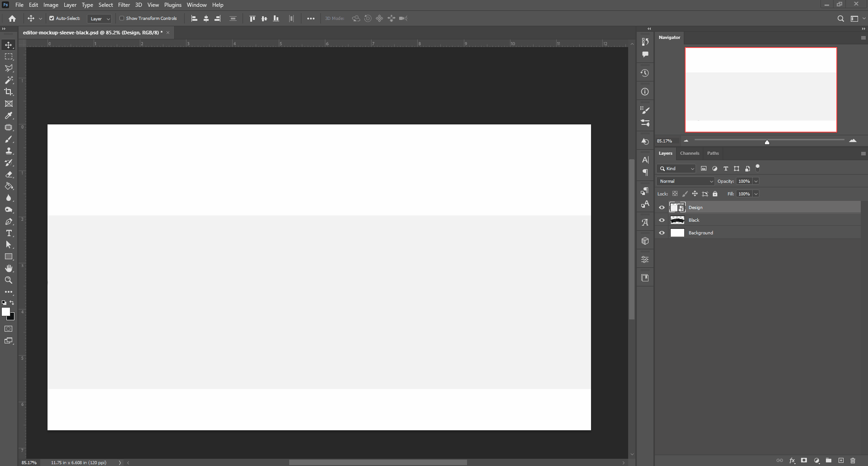Image resolution: width=868 pixels, height=466 pixels.
Task: Enable Auto-Select in the options bar
Action: [x=52, y=19]
